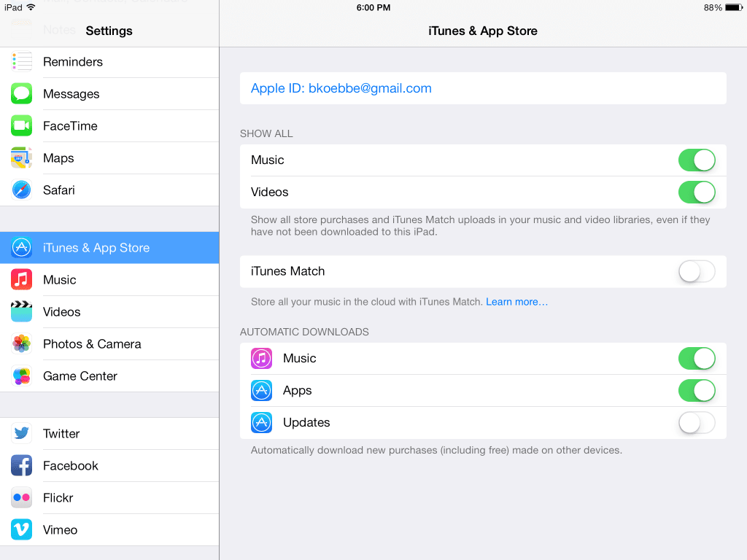Image resolution: width=747 pixels, height=560 pixels.
Task: Click the Wi-Fi indicator in the status bar
Action: pyautogui.click(x=31, y=7)
